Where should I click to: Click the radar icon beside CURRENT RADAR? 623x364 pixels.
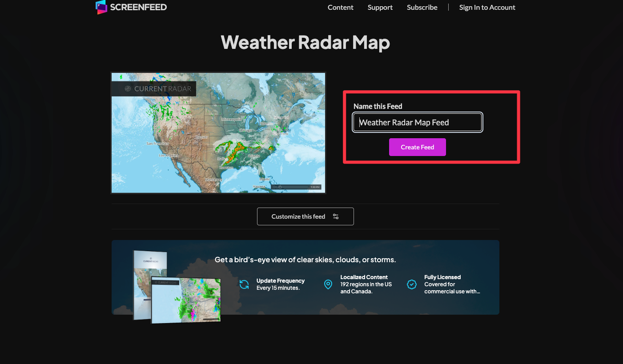coord(128,89)
